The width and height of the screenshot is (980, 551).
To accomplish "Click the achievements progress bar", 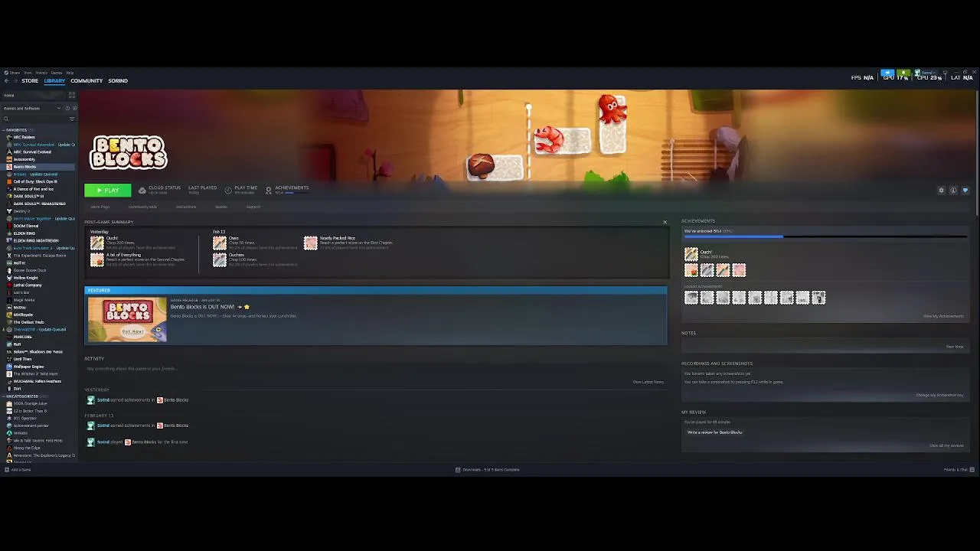I will pos(825,236).
